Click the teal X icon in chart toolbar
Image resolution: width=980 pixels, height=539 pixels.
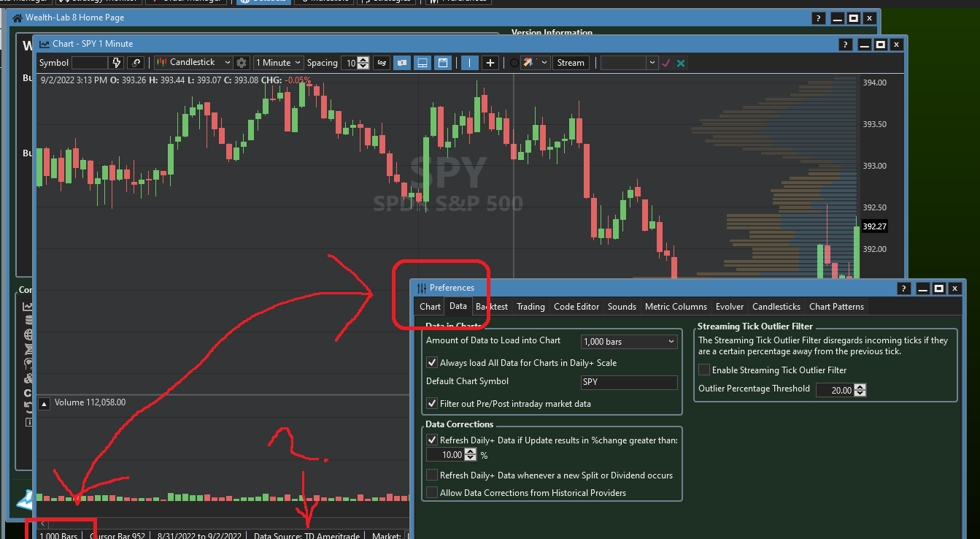(681, 63)
